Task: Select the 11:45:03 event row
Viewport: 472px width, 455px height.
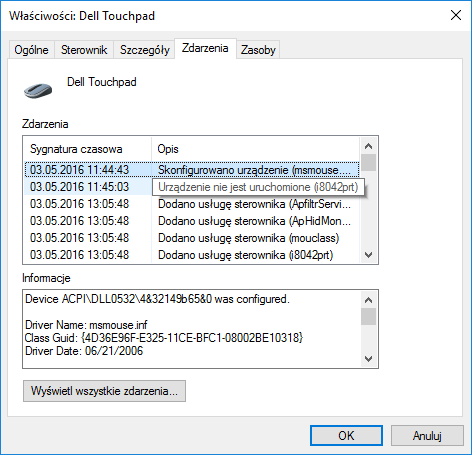Action: pos(192,187)
